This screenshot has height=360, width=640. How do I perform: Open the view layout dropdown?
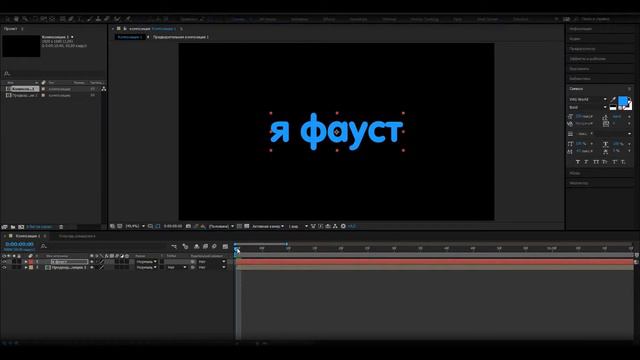tap(298, 226)
